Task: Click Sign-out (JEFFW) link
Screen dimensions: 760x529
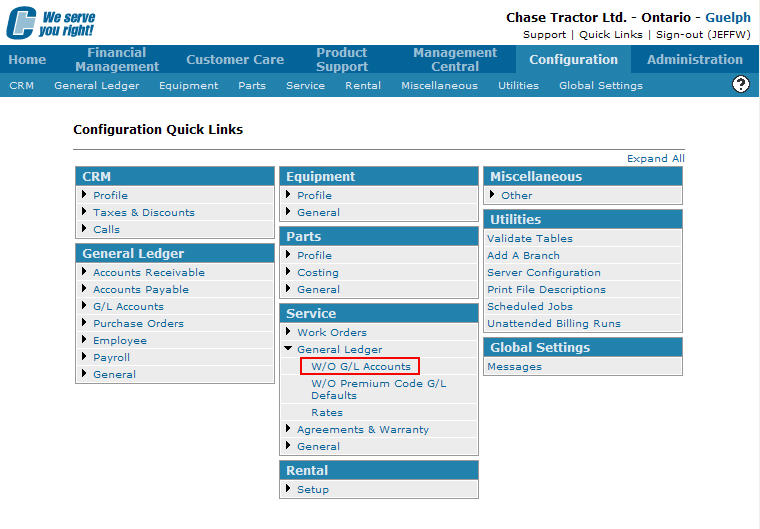Action: pos(703,35)
